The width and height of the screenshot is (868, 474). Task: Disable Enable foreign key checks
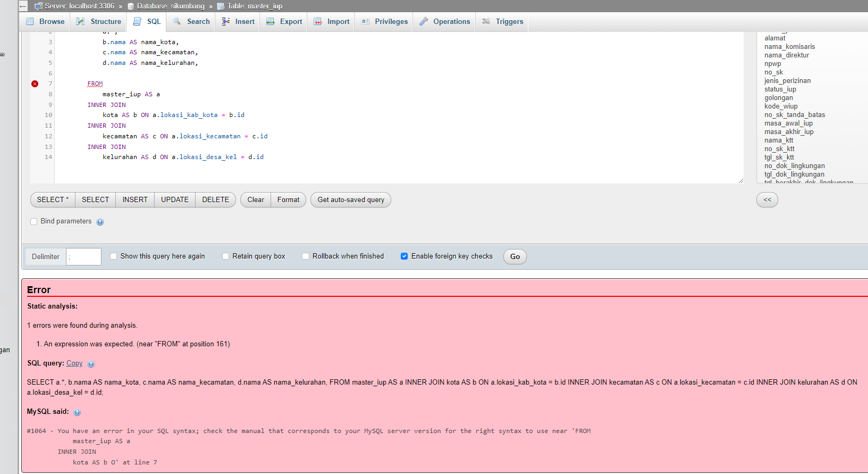coord(404,256)
